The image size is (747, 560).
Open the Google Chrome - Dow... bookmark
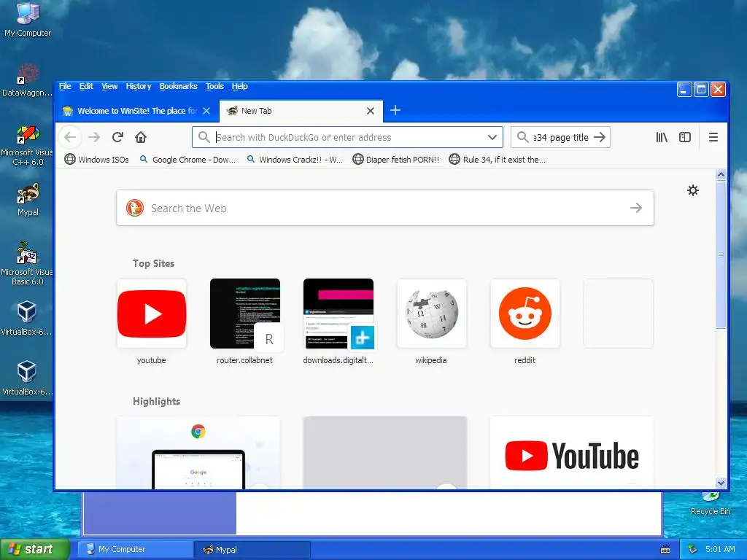(187, 160)
